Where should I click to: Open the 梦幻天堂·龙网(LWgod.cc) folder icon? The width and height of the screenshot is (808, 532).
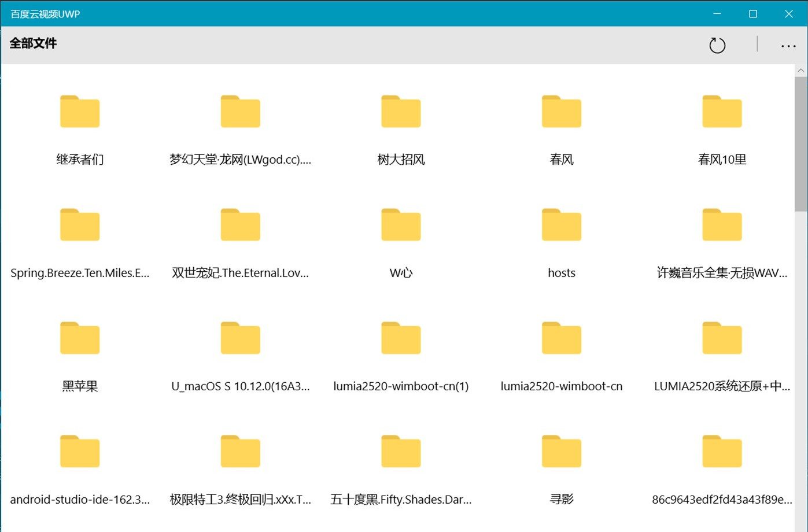[241, 112]
